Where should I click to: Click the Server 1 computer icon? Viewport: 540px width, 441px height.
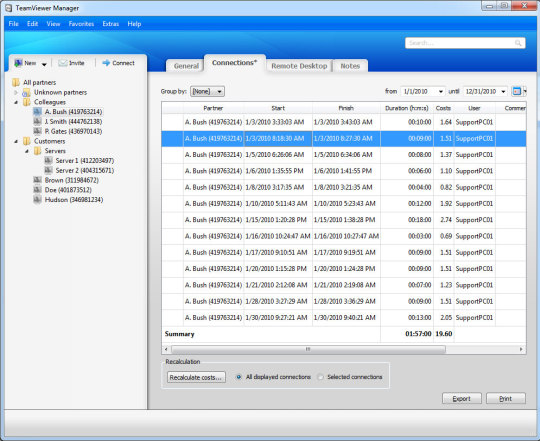pyautogui.click(x=49, y=160)
